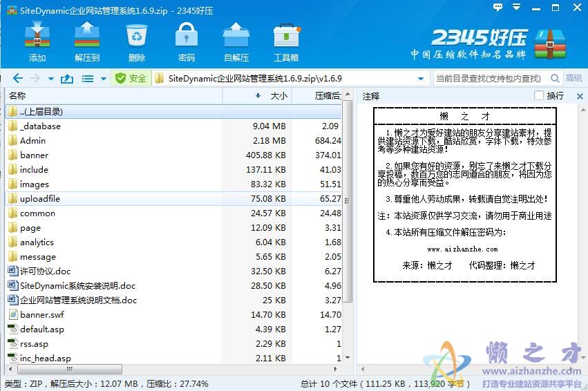Click the 2.18 MB size cell
This screenshot has width=588, height=391.
(x=269, y=140)
